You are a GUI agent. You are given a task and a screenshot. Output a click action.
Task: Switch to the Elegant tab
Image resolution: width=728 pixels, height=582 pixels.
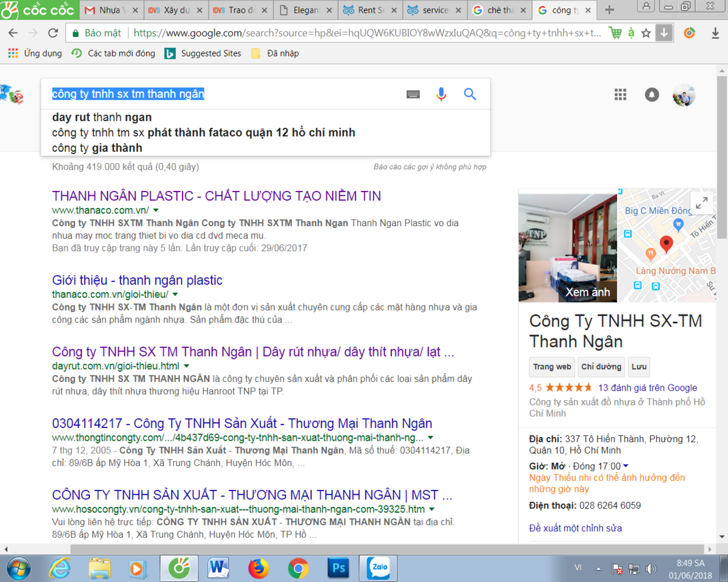tap(305, 10)
